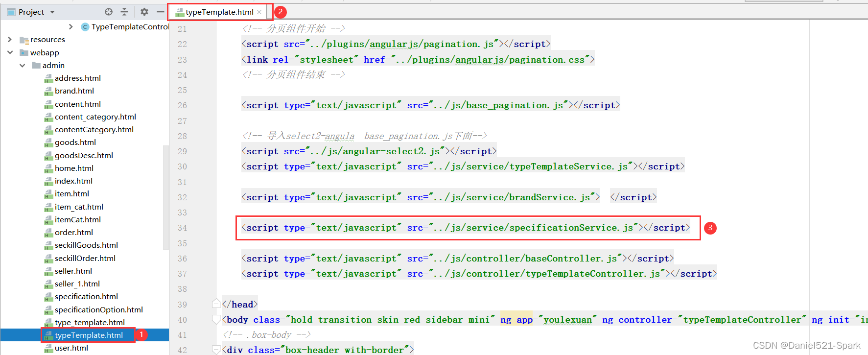Click the ng-app youlexuan attribute
This screenshot has width=868, height=355.
[548, 320]
